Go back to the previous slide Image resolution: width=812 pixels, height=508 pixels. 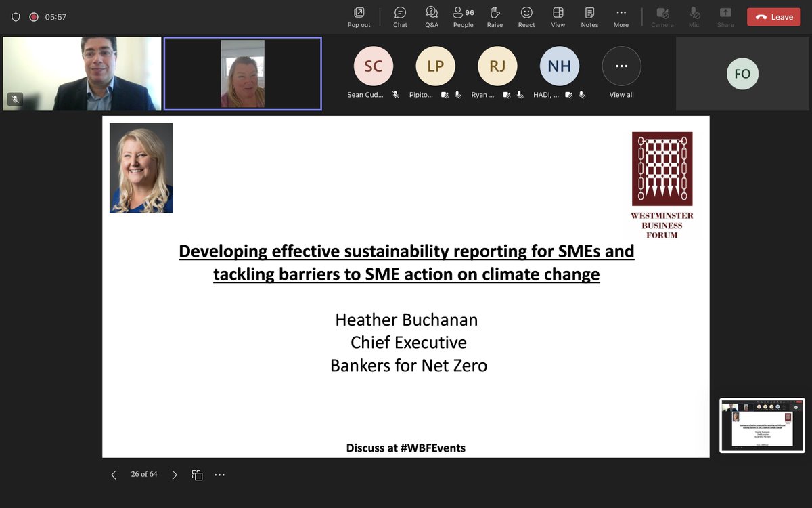(x=114, y=475)
